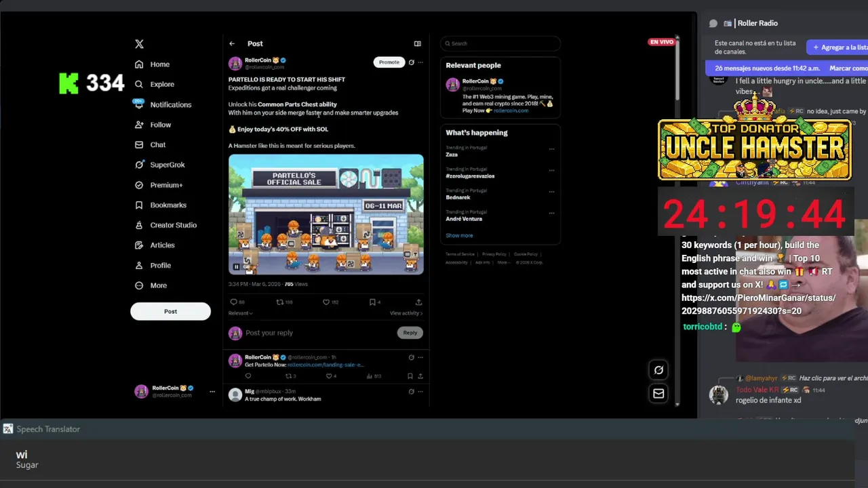This screenshot has height=488, width=868.
Task: Click Marcar como leído banner in Discord
Action: point(848,68)
